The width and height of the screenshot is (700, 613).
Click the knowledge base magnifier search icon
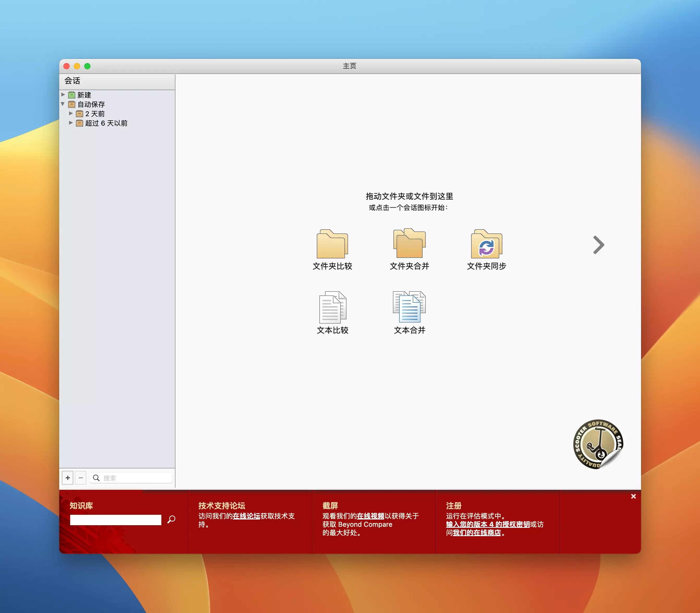pos(172,519)
